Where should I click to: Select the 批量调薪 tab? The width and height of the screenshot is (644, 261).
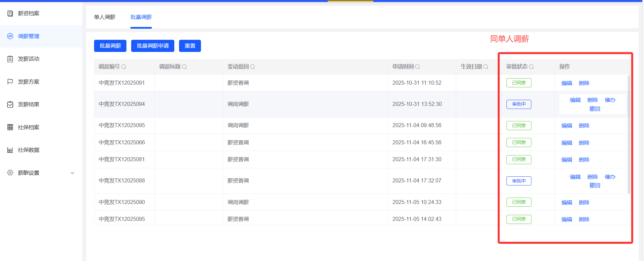tap(141, 17)
